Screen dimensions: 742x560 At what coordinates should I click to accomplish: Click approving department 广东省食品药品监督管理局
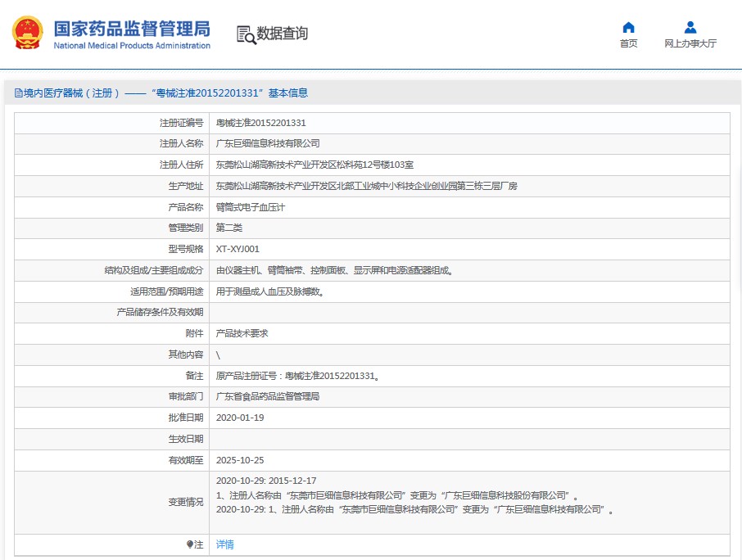coord(267,396)
